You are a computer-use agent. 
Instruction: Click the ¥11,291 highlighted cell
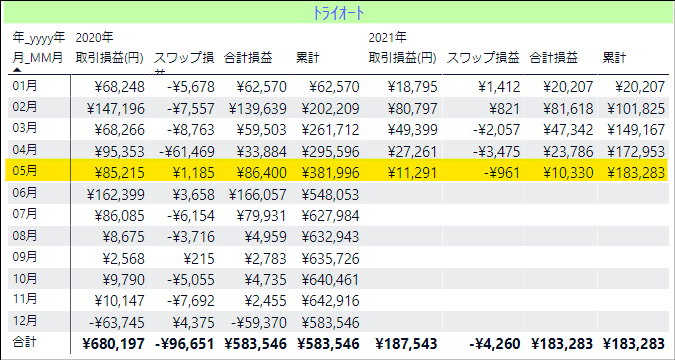(412, 173)
